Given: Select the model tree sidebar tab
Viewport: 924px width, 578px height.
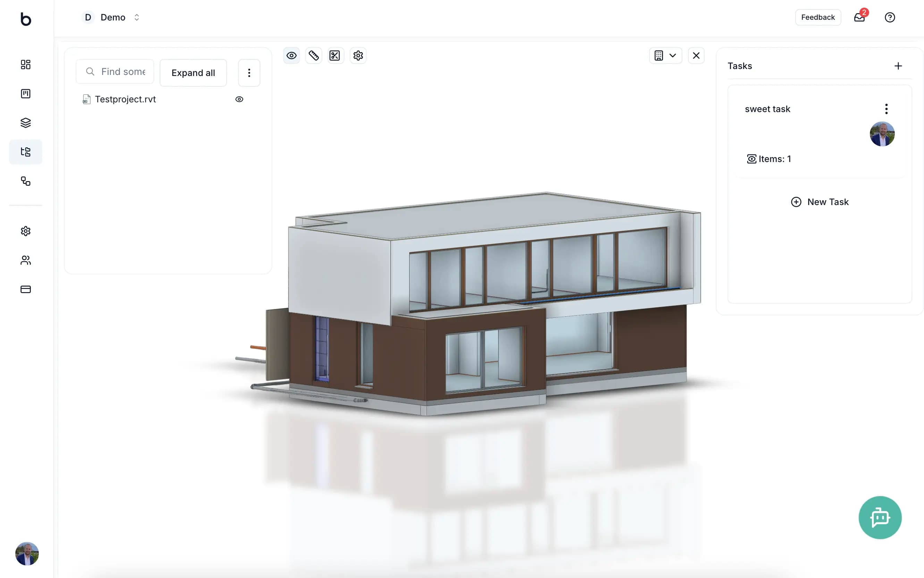Looking at the screenshot, I should [x=26, y=152].
